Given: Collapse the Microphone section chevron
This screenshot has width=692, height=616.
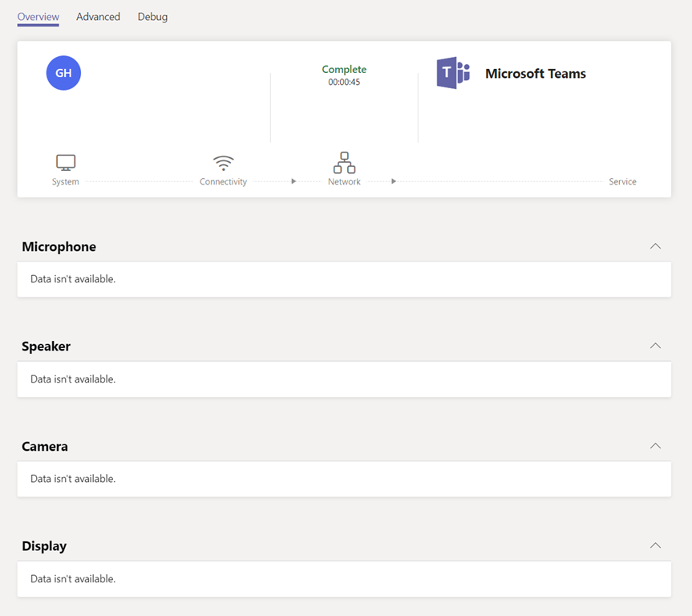Looking at the screenshot, I should pyautogui.click(x=655, y=246).
